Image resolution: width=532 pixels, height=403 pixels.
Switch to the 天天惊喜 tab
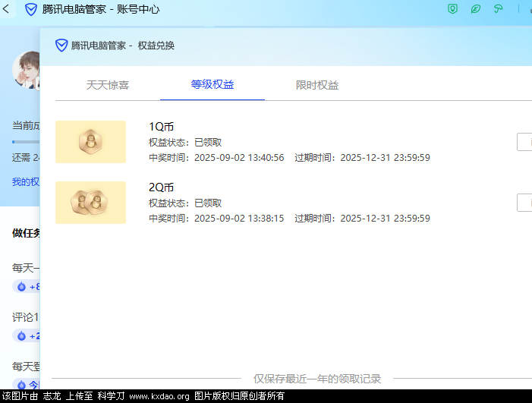[x=108, y=85]
